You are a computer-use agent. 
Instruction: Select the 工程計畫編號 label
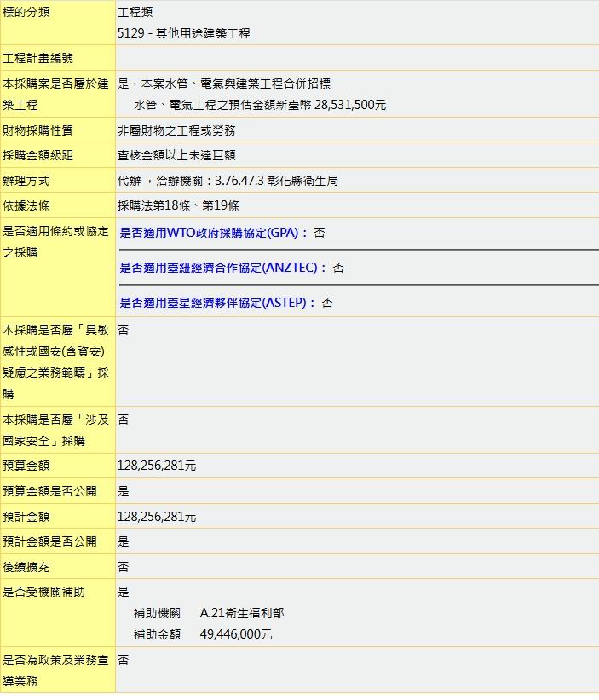37,58
